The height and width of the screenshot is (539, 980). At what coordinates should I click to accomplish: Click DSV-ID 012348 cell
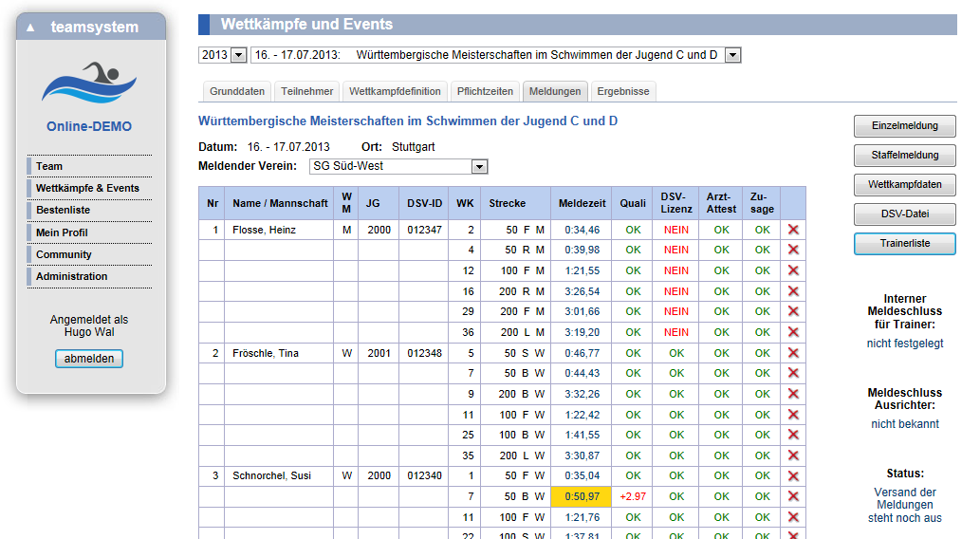tap(424, 353)
